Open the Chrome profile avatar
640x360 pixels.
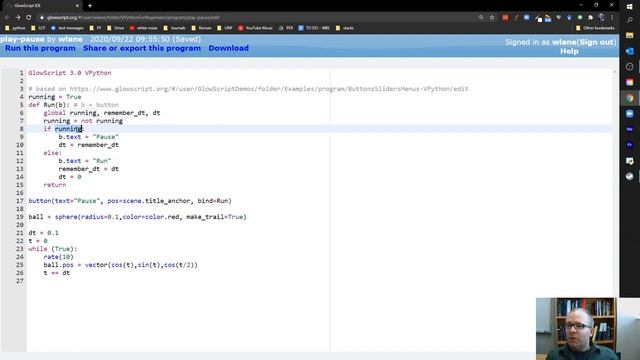tap(601, 18)
